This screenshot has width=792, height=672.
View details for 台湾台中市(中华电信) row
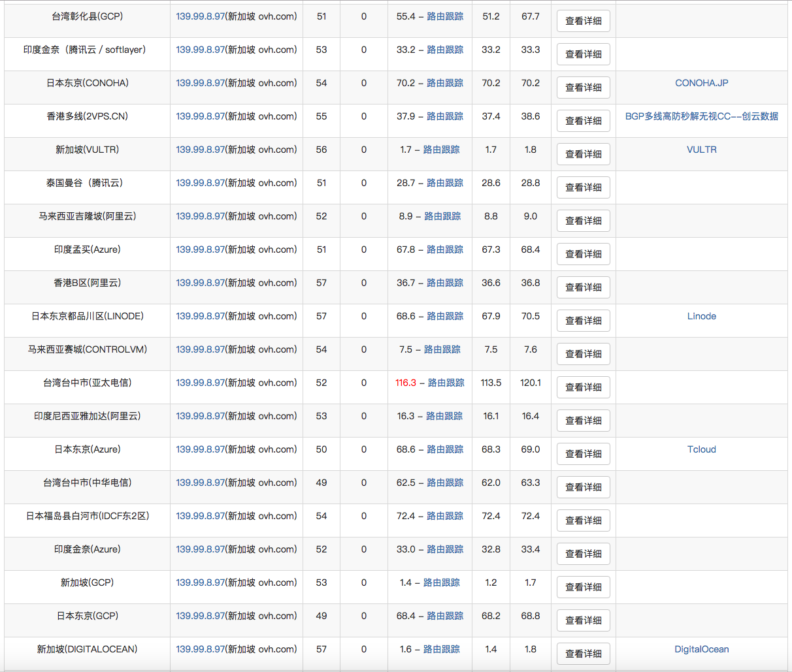pyautogui.click(x=583, y=487)
